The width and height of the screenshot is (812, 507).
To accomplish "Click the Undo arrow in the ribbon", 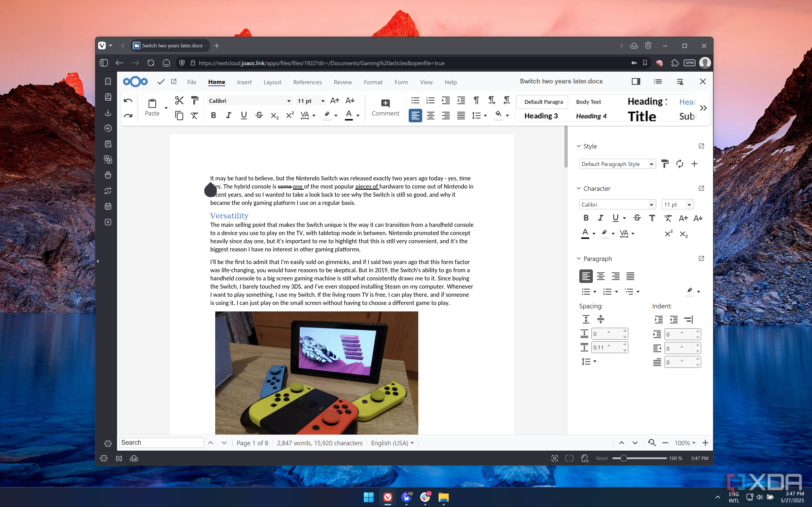I will pos(128,100).
